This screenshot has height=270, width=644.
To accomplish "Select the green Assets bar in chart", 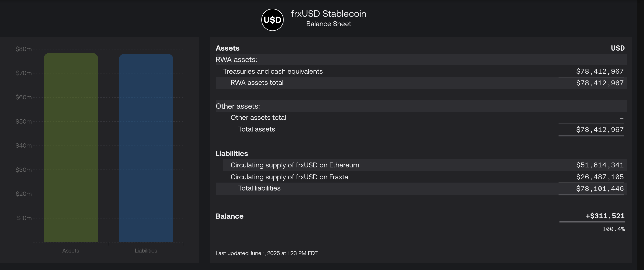I will (x=71, y=147).
